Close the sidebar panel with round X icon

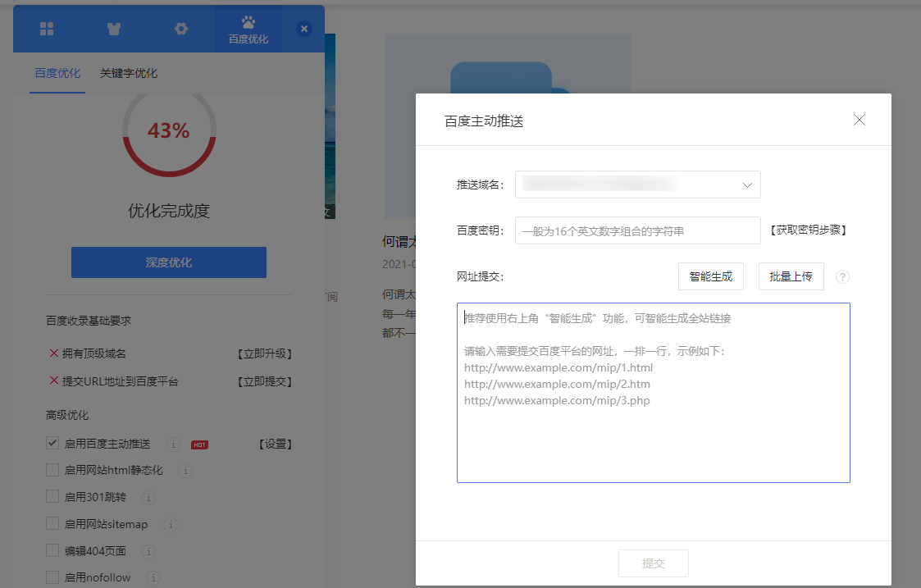(304, 29)
